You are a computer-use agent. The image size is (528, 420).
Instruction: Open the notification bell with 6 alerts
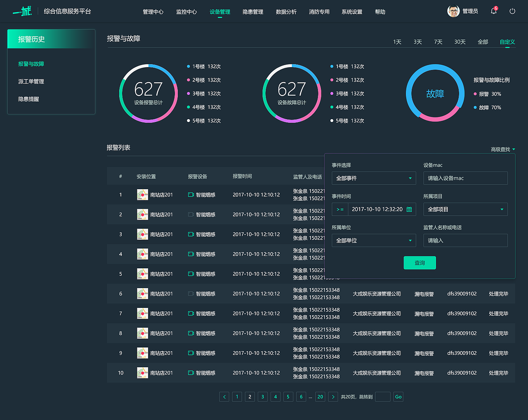(493, 11)
